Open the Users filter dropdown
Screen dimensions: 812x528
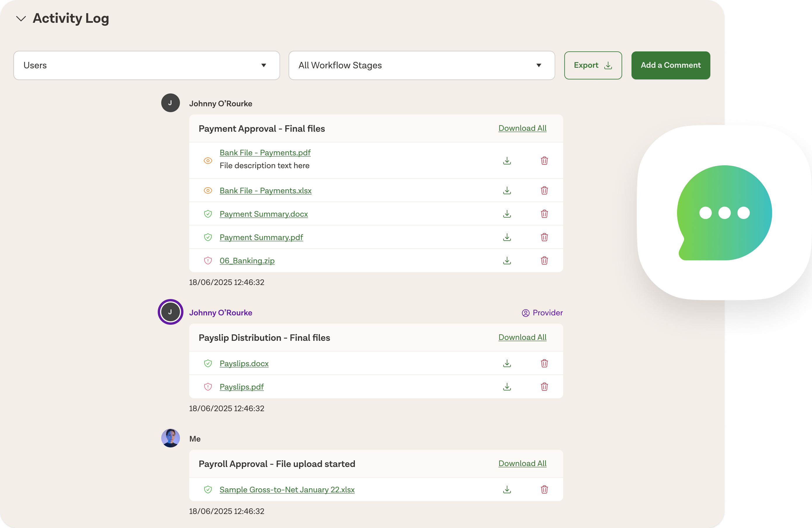(147, 65)
